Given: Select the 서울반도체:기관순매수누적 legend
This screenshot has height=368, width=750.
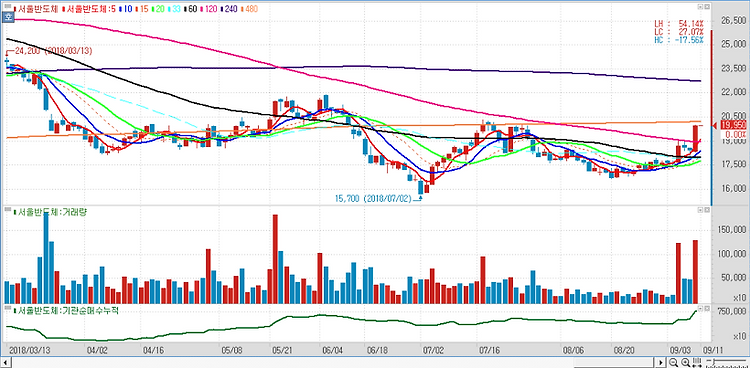Looking at the screenshot, I should pyautogui.click(x=66, y=311).
